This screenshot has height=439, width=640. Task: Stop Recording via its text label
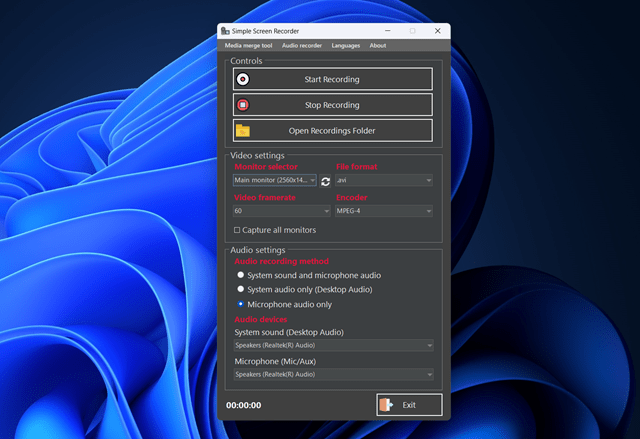(332, 105)
